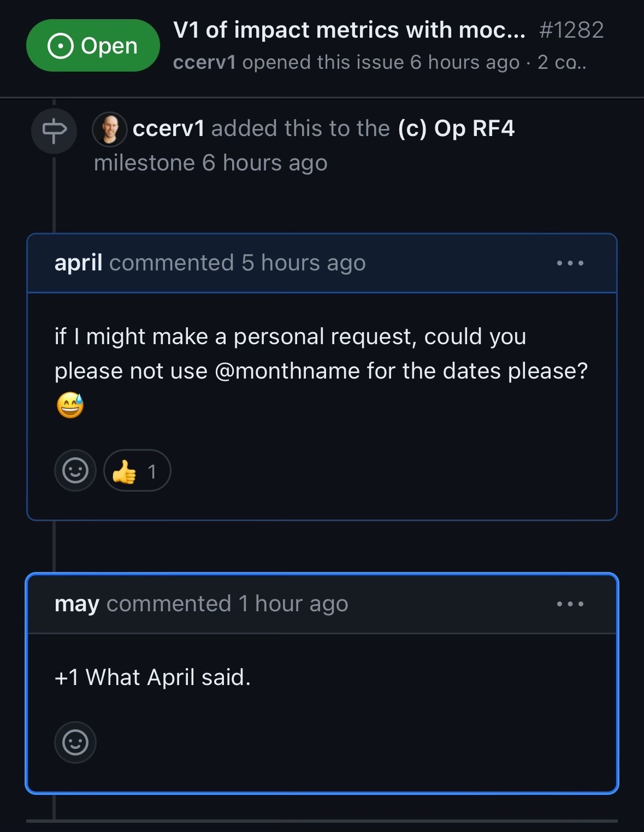Open ccerv1's profile from the issue header
The image size is (644, 832).
[x=204, y=62]
